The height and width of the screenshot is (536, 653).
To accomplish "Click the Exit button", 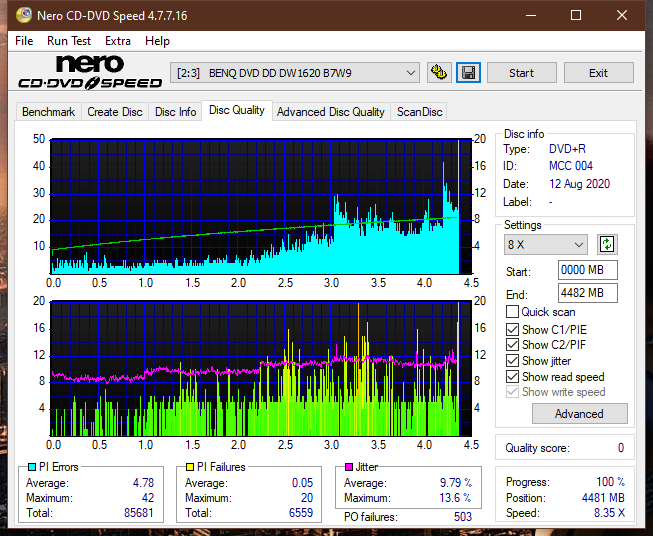I will tap(598, 73).
